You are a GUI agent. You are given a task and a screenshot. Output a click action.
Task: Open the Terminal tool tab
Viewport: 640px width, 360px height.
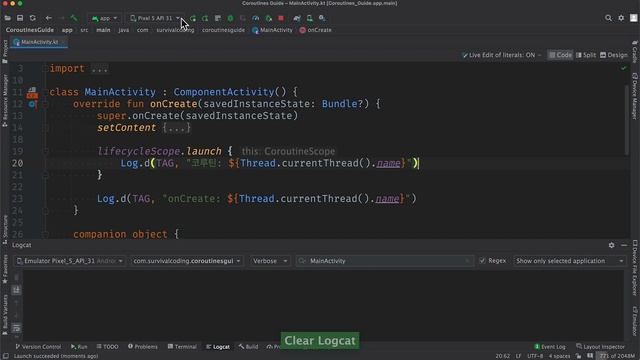182,347
